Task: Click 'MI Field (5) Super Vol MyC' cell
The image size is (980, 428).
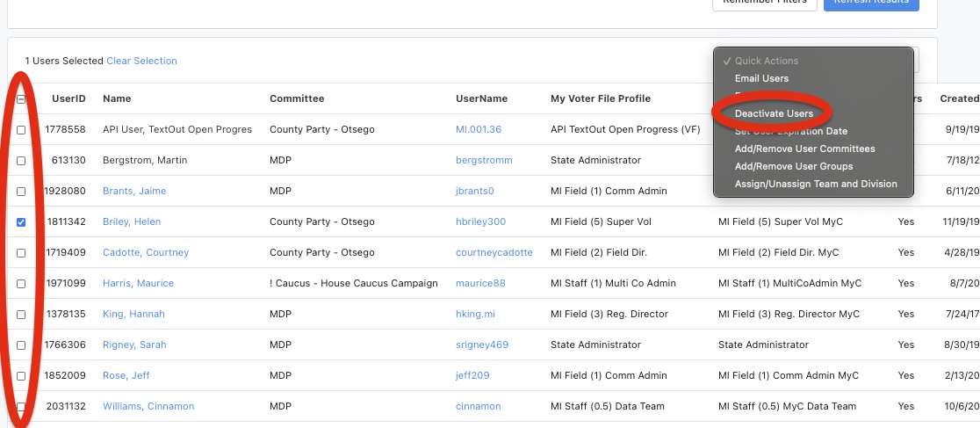Action: (x=781, y=221)
